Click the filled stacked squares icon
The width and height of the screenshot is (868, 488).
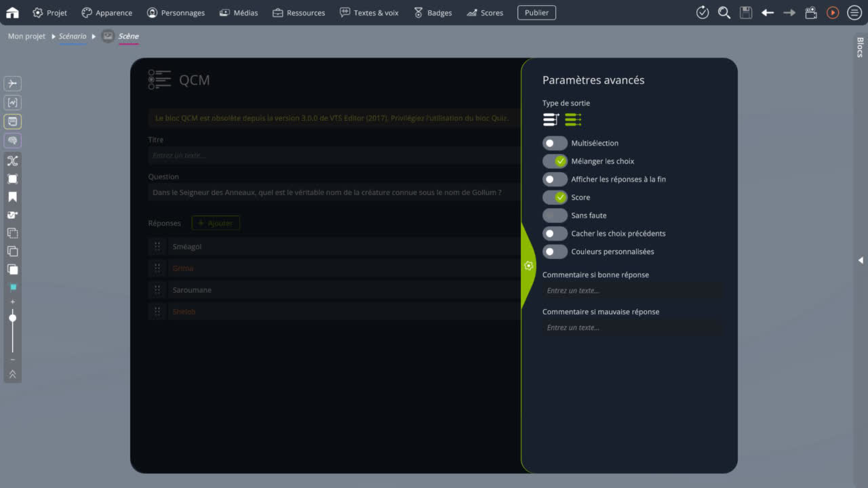coord(12,269)
